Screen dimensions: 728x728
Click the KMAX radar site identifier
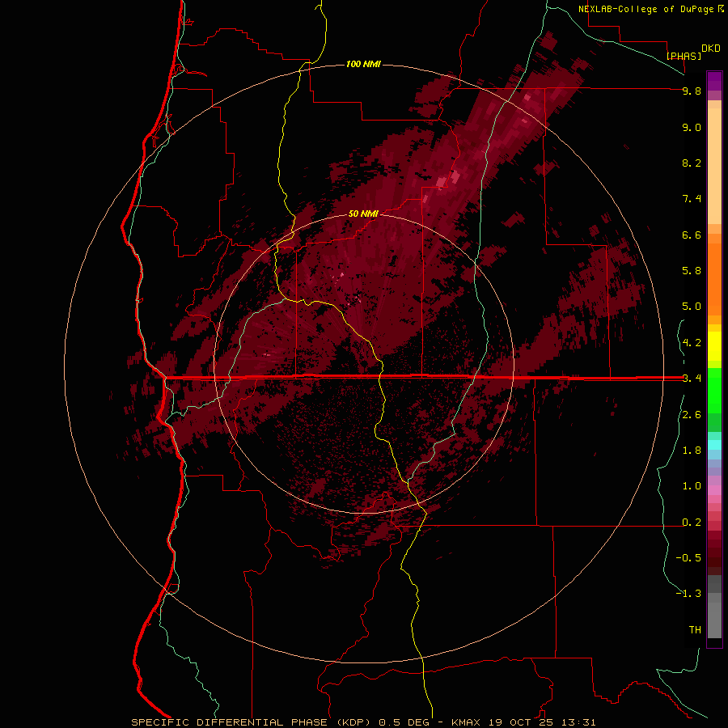click(466, 722)
